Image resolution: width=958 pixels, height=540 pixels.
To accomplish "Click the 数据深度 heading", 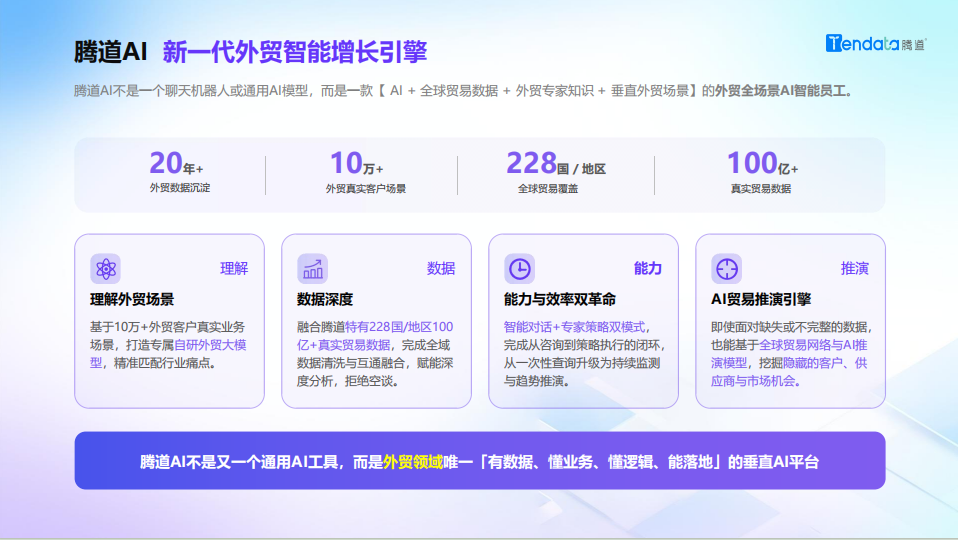I will [x=325, y=299].
